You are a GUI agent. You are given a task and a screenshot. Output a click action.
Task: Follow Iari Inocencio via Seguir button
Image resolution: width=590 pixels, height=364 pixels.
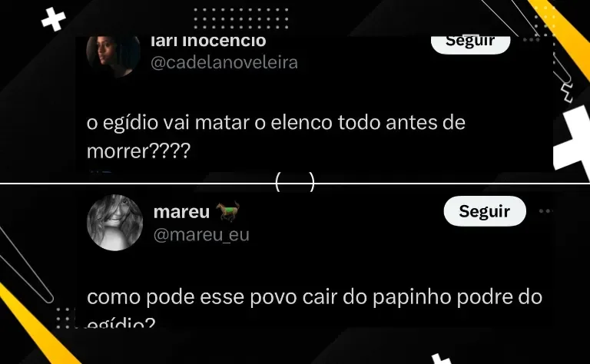(470, 44)
